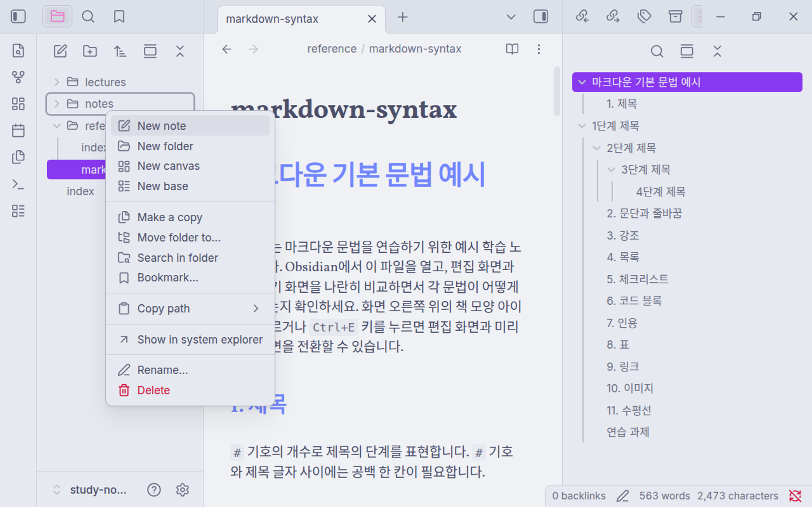Collapse the 3단계 제목 outline heading
This screenshot has width=812, height=507.
611,170
